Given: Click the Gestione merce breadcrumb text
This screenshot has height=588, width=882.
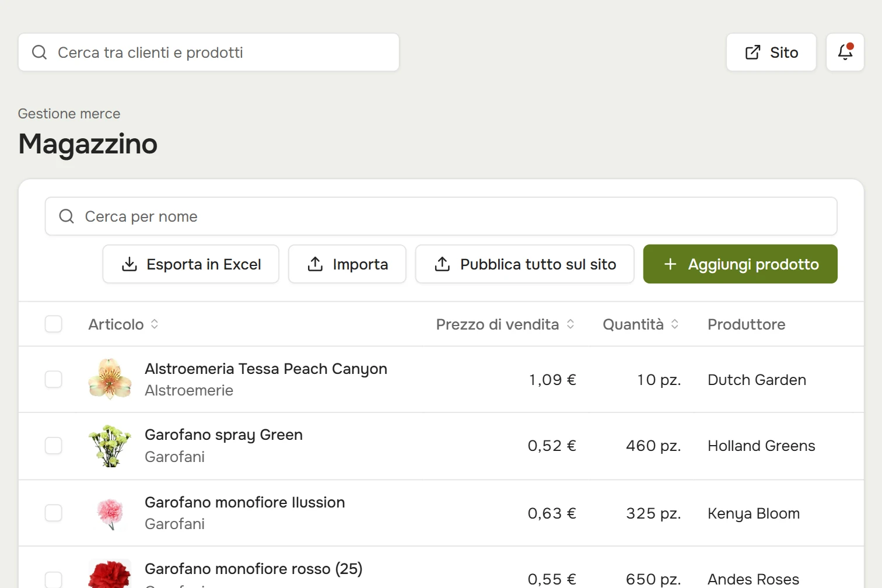Looking at the screenshot, I should point(69,114).
